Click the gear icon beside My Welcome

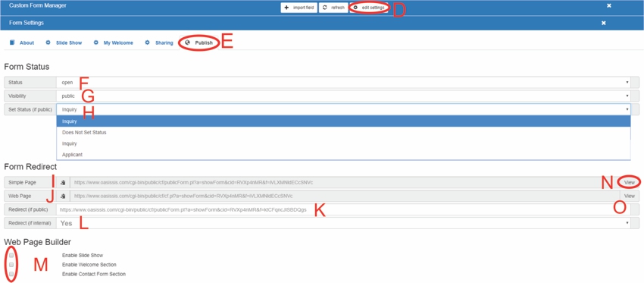point(96,42)
